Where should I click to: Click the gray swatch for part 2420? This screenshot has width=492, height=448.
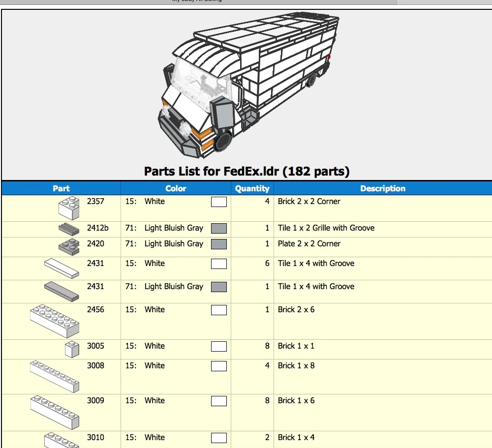pos(219,244)
